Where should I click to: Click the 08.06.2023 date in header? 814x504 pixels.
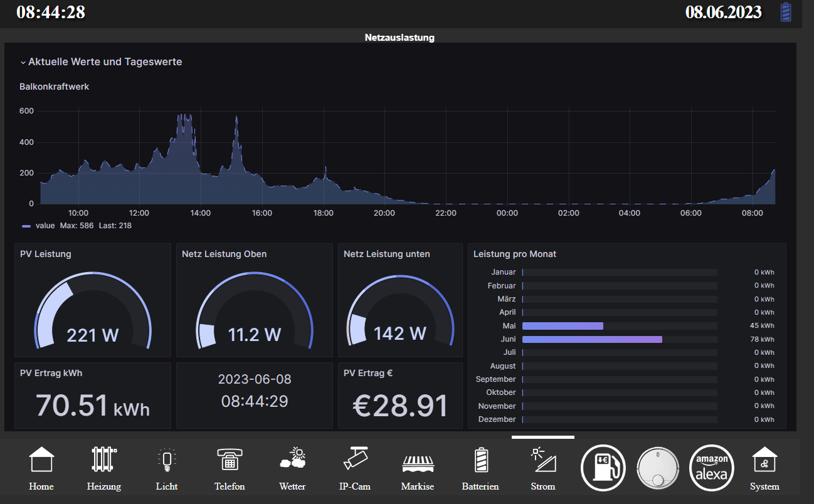coord(724,12)
